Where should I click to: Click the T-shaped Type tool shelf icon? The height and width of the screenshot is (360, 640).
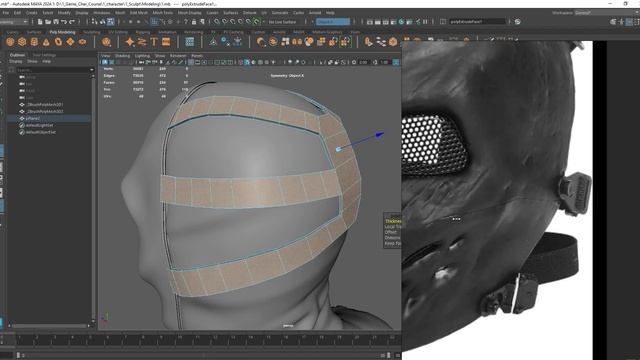pyautogui.click(x=154, y=42)
